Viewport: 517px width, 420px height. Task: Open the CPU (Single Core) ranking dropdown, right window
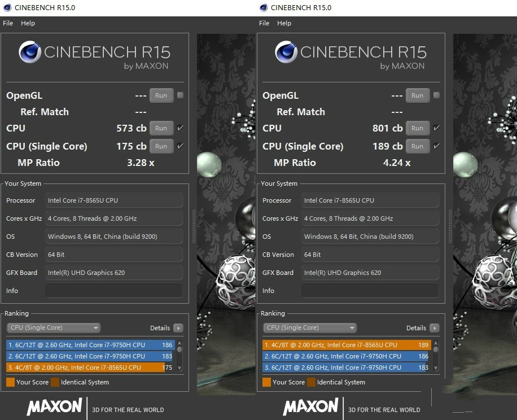[x=310, y=327]
